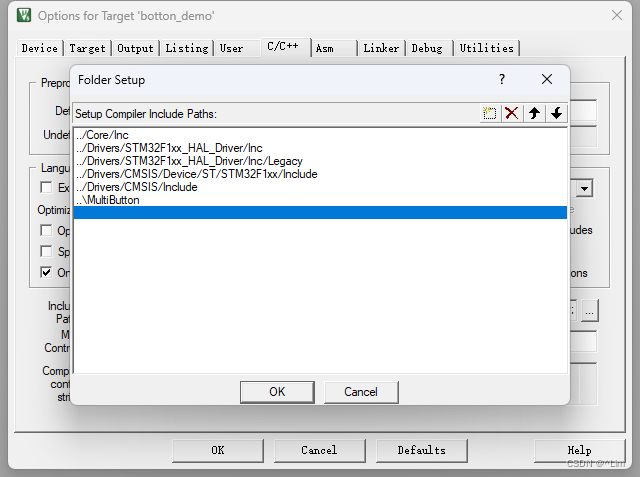640x477 pixels.
Task: Click the highlighted empty new path row
Action: click(x=320, y=213)
